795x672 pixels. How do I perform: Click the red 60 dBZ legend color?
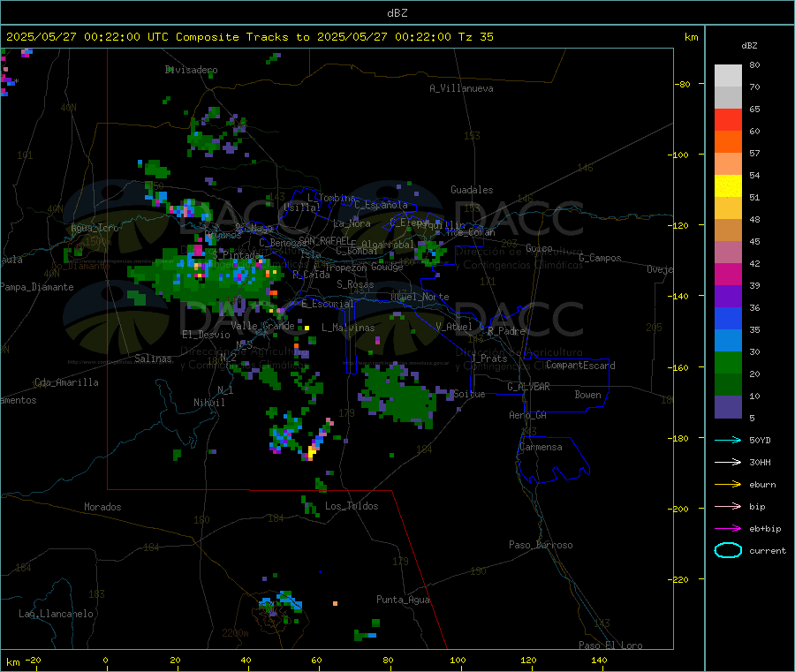coord(728,119)
